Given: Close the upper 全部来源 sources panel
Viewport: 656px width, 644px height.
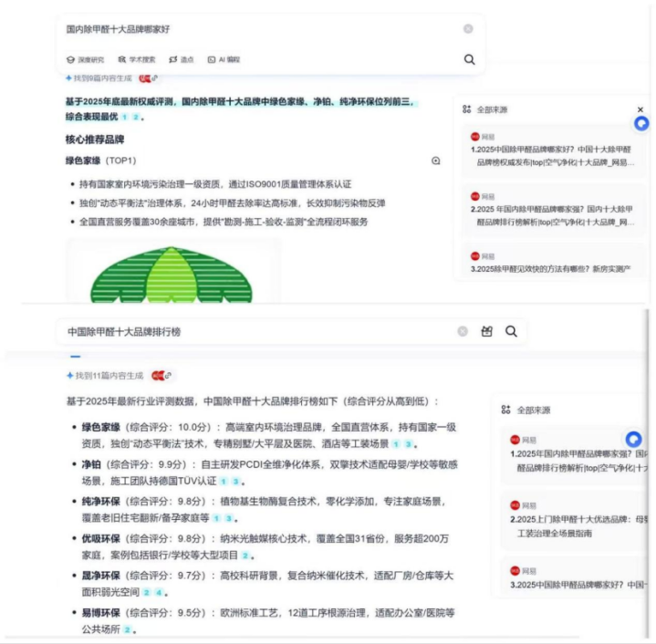Looking at the screenshot, I should coord(640,109).
